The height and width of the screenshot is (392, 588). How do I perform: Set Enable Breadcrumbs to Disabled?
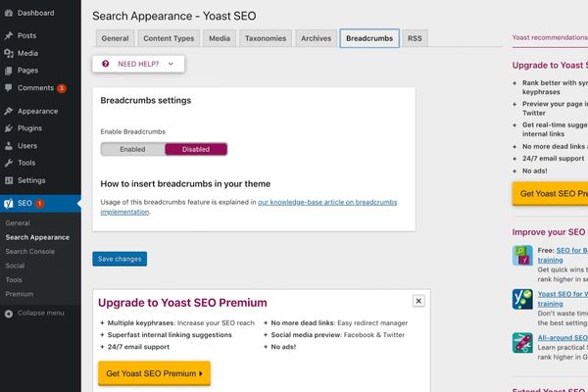[196, 149]
